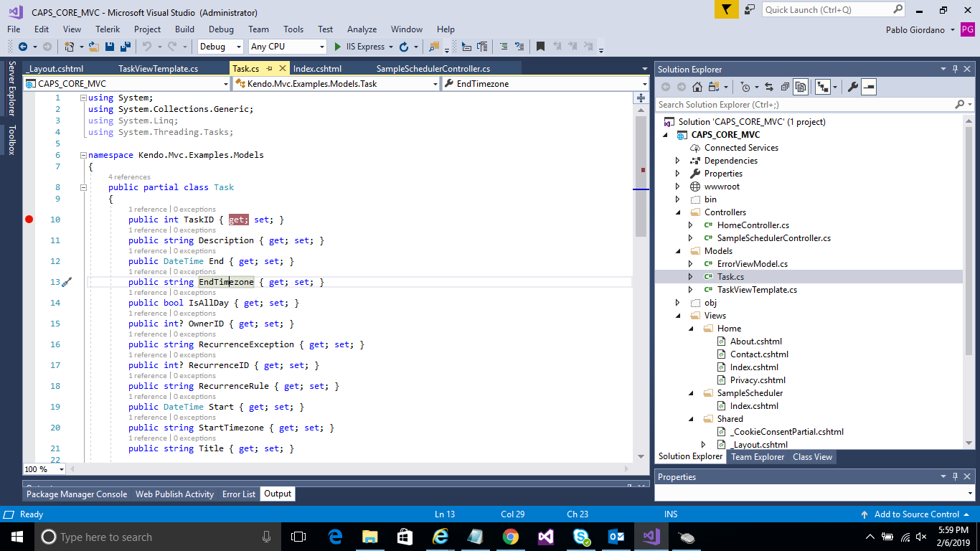
Task: Toggle the breakpoint on line 10
Action: tap(29, 220)
